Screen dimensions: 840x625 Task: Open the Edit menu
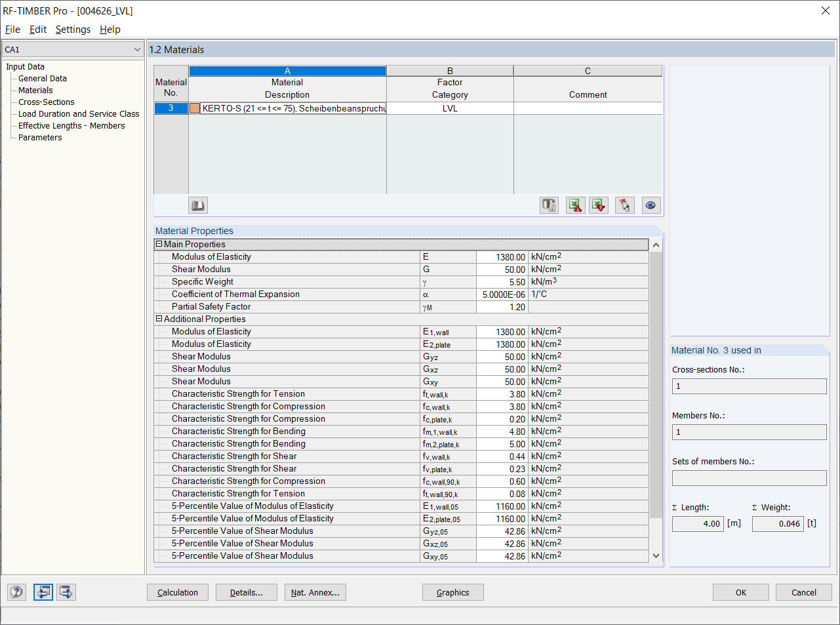37,30
